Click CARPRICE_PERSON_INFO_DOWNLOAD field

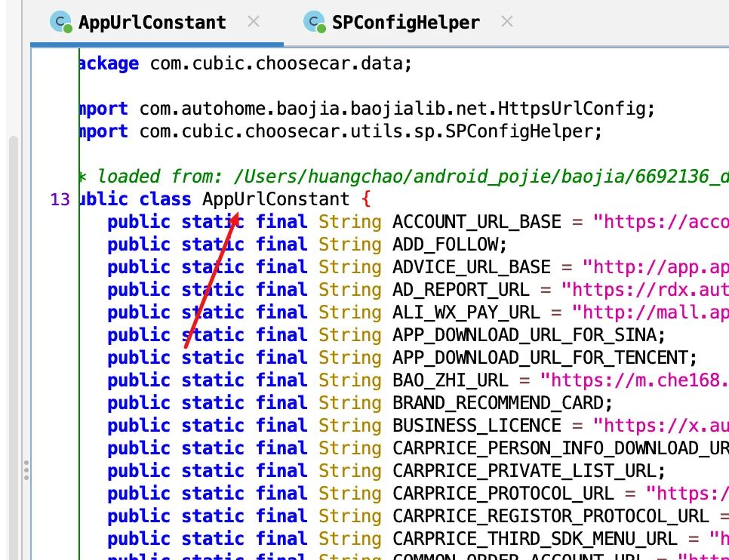tap(561, 448)
